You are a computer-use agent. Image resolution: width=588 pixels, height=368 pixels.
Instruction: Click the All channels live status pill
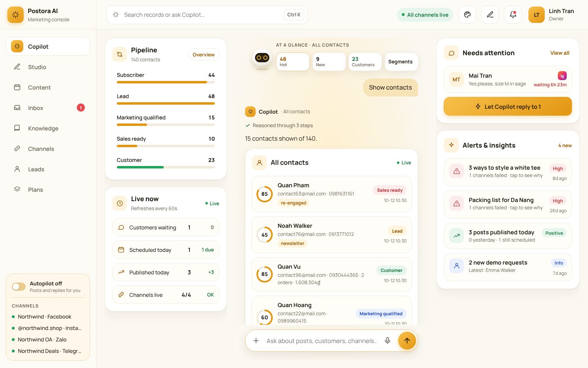pos(425,15)
